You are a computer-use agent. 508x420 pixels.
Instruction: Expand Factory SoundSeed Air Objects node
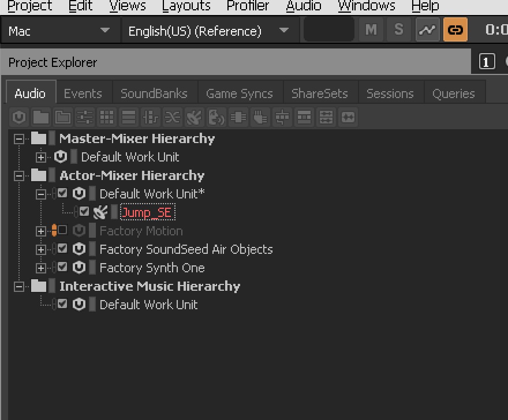coord(41,250)
